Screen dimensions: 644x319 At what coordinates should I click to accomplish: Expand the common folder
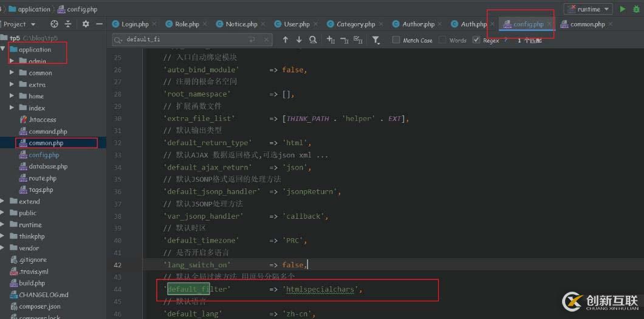[12, 73]
